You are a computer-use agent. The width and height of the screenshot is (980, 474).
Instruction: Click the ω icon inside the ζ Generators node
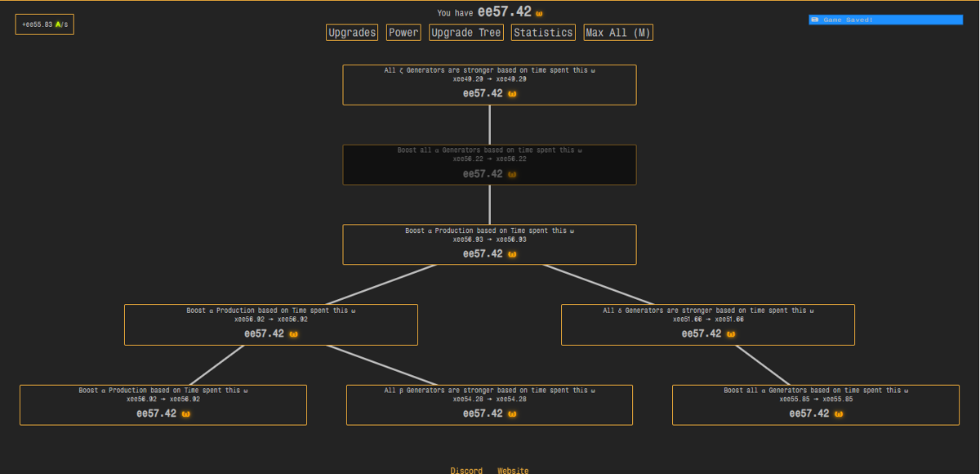point(511,94)
